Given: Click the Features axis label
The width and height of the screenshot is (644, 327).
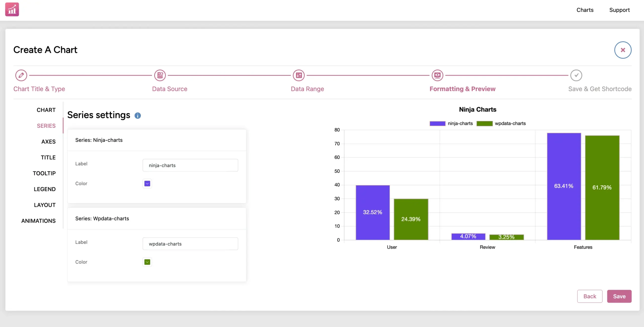Looking at the screenshot, I should [x=583, y=247].
